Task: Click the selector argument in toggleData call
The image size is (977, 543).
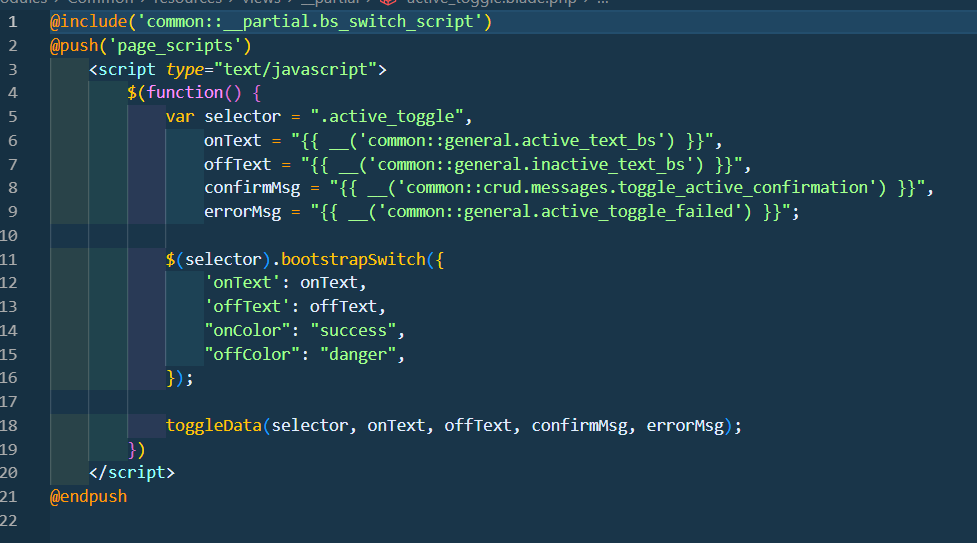Action: (x=310, y=425)
